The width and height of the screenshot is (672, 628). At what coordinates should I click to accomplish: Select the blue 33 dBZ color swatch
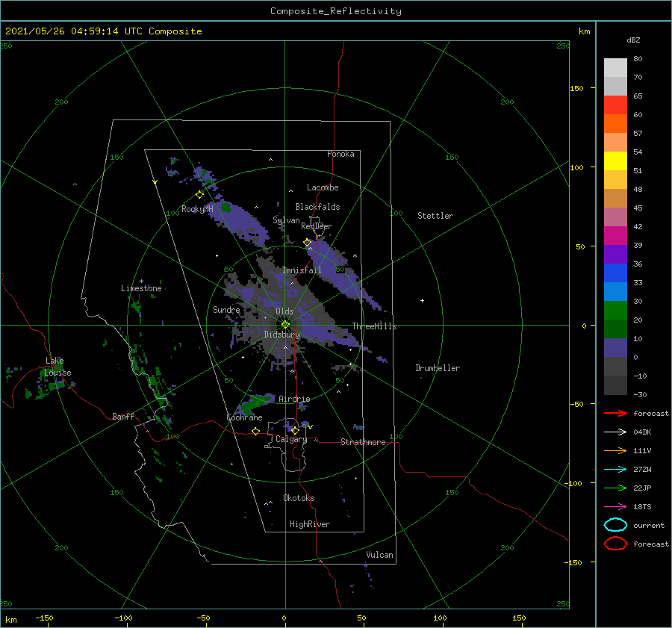[616, 273]
